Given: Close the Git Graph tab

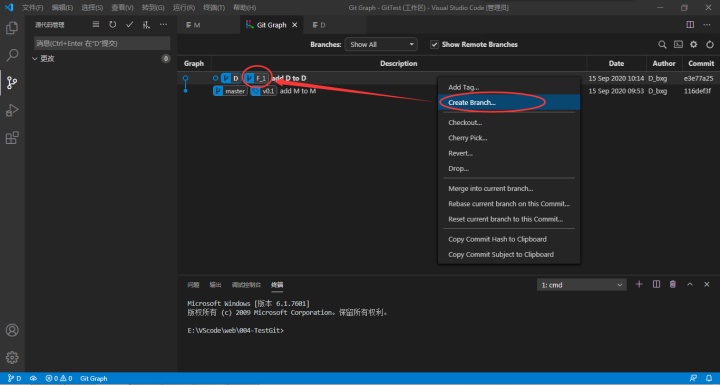Looking at the screenshot, I should tap(295, 25).
